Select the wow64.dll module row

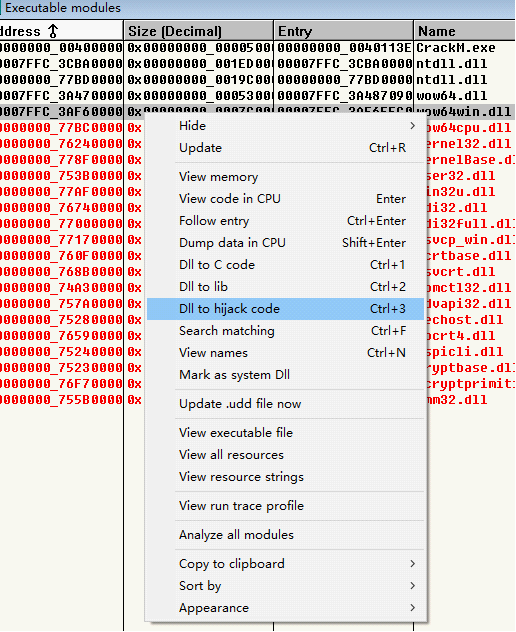[257, 96]
